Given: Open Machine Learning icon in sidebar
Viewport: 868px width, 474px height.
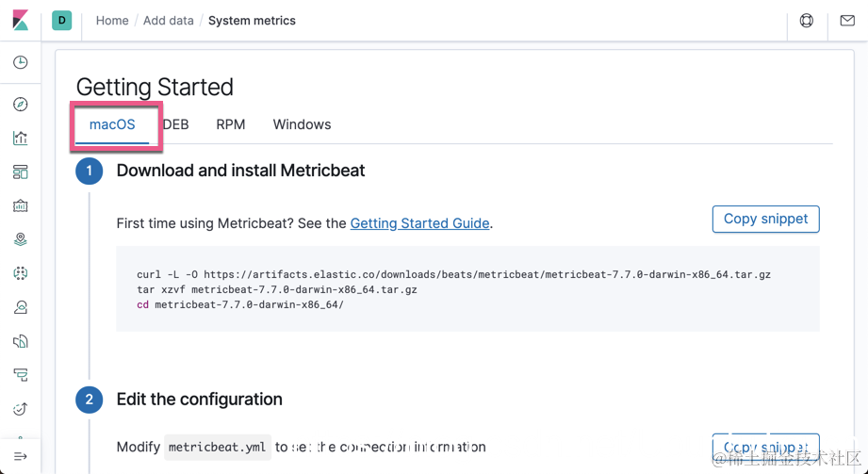Looking at the screenshot, I should pos(21,273).
